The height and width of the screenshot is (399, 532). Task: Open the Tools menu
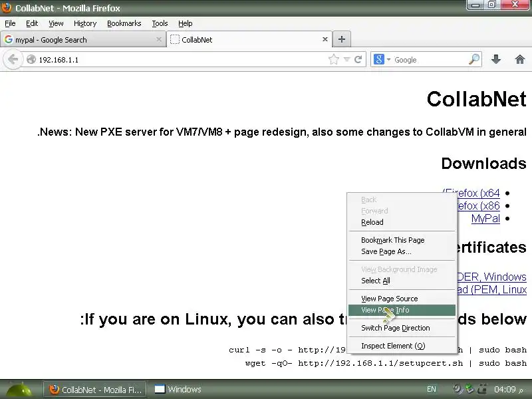[x=160, y=23]
